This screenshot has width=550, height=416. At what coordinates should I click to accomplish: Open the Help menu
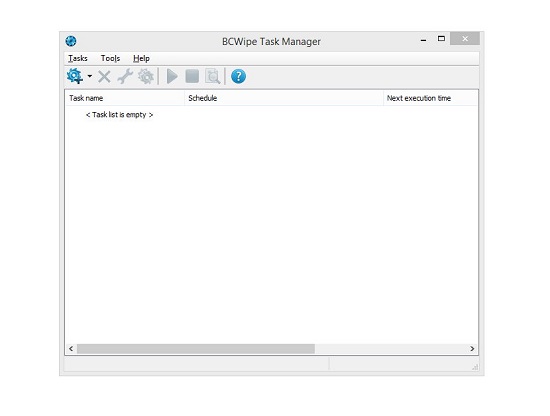tap(141, 58)
